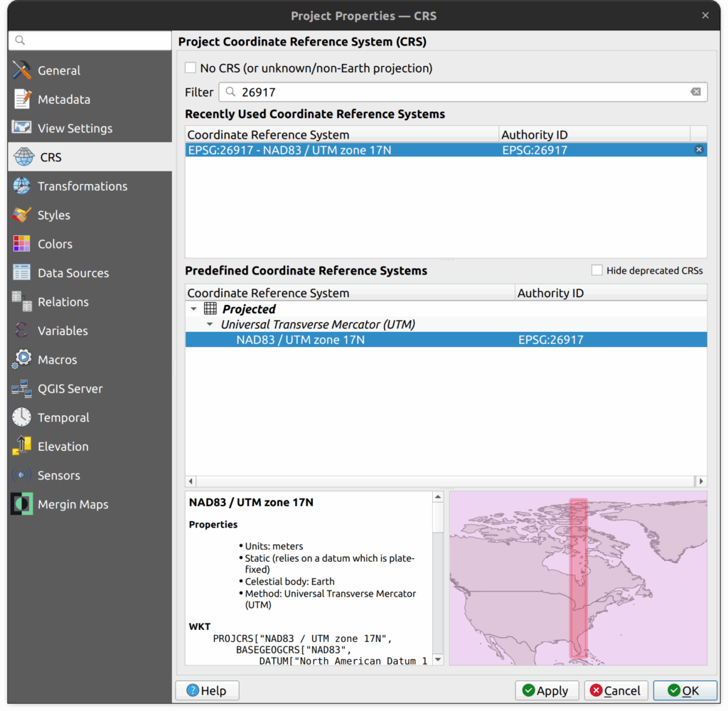
Task: Remove EPSG:26917 from recently used list
Action: 699,150
